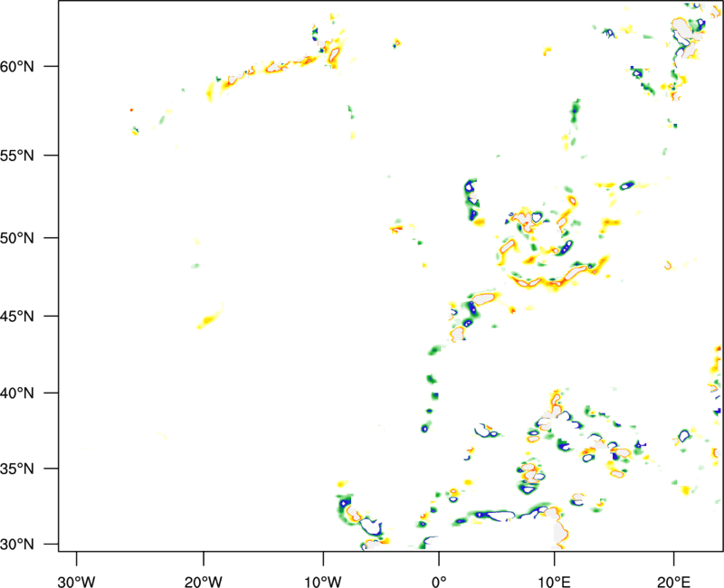Click the 0° longitude label

click(439, 582)
